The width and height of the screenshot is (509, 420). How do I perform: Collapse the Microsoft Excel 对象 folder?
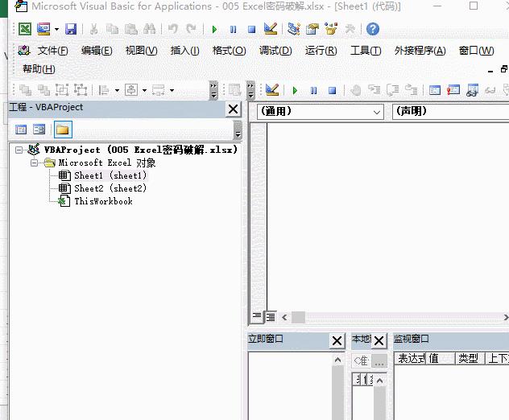[x=34, y=163]
